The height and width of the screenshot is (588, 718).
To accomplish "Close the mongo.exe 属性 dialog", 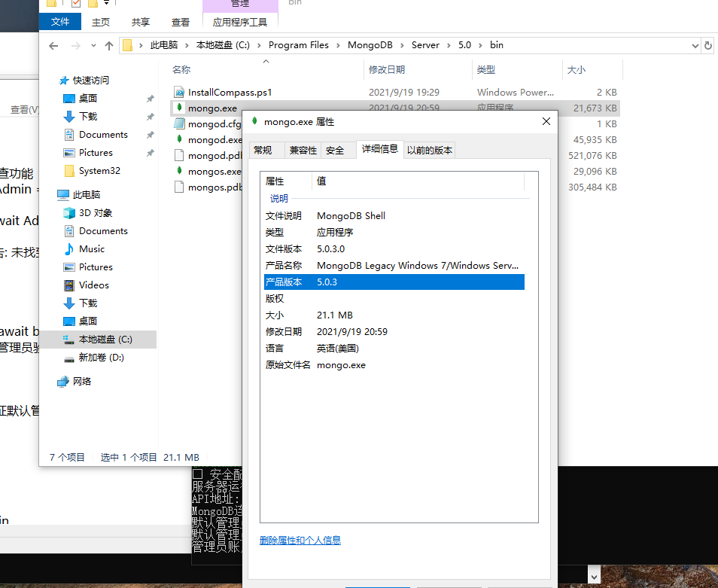I will point(546,121).
